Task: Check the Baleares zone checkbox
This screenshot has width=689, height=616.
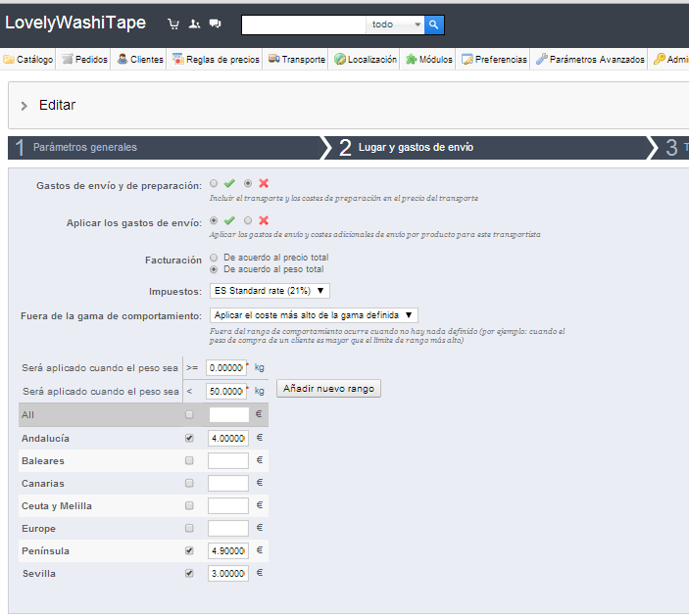Action: tap(189, 460)
